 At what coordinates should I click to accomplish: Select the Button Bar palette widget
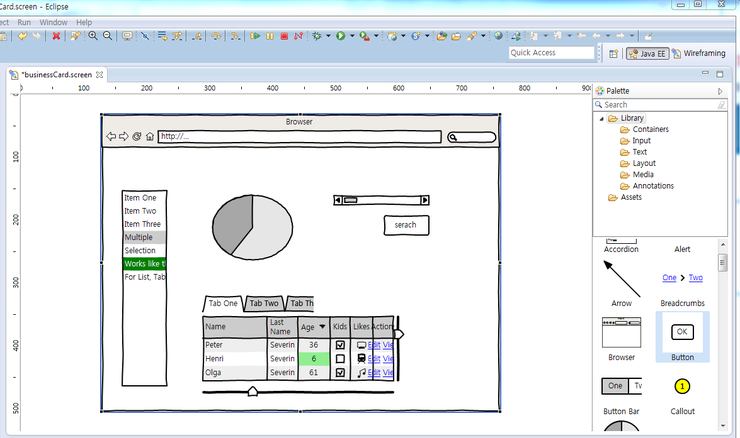pyautogui.click(x=622, y=396)
